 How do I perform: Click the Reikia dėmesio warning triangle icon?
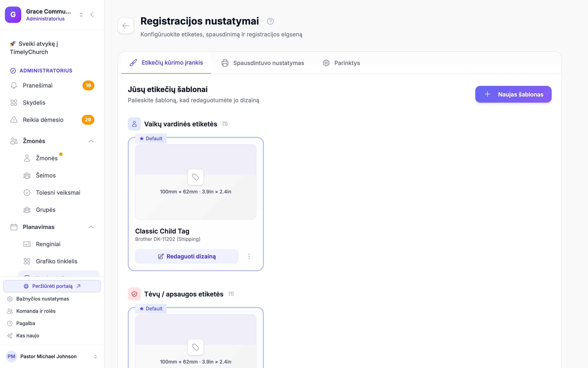(14, 120)
